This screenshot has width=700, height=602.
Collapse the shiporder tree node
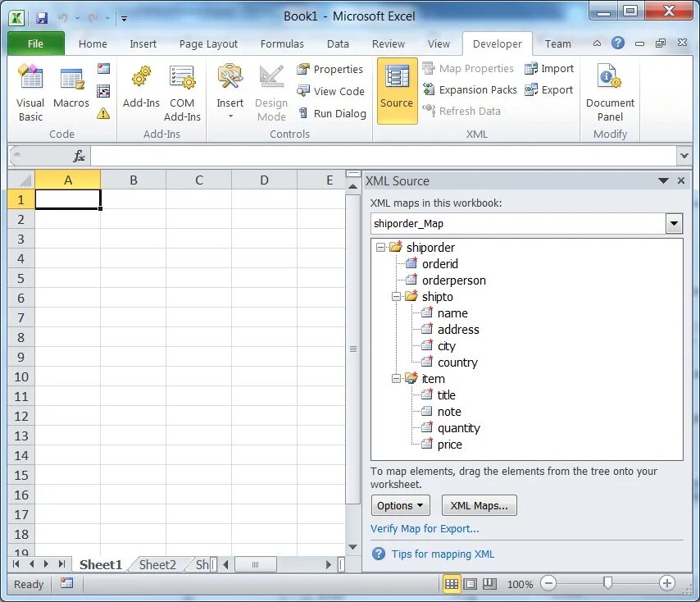click(380, 247)
